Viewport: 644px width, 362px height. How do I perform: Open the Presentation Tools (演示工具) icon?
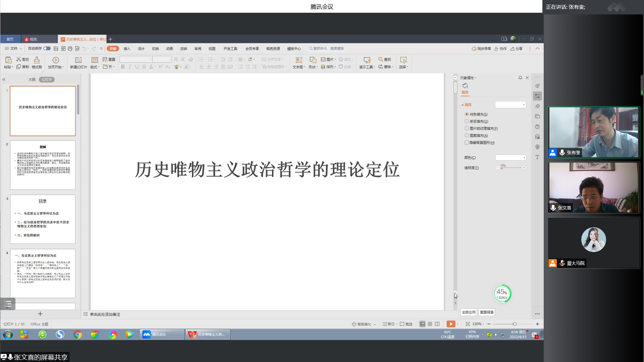tap(367, 60)
